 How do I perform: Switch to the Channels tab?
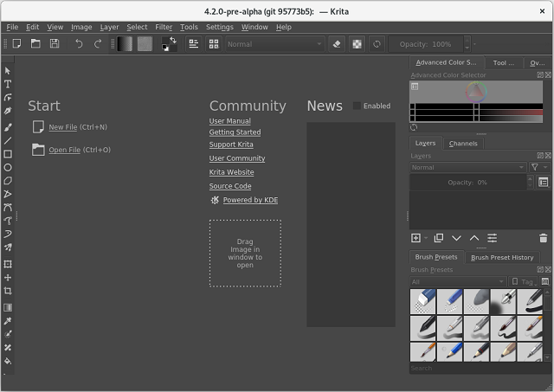[463, 144]
